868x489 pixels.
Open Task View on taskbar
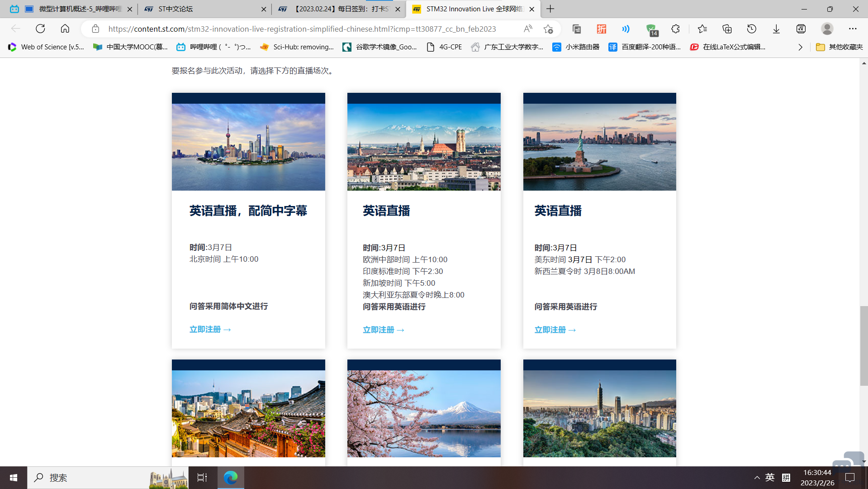(x=202, y=477)
